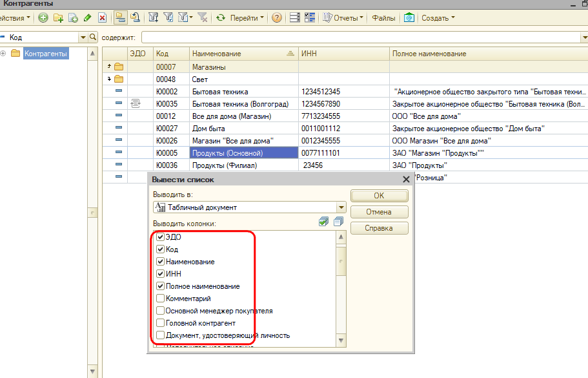
Task: Click the down arrow of column list scrollbar
Action: 341,341
